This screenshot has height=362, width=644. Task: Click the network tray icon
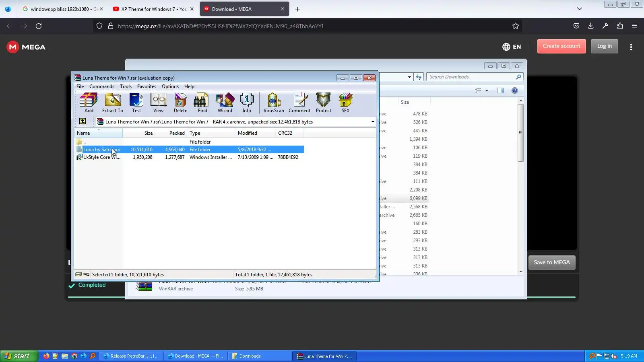tap(607, 356)
